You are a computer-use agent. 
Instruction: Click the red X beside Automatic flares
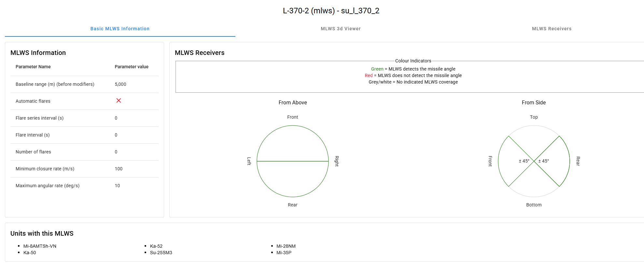click(x=119, y=101)
